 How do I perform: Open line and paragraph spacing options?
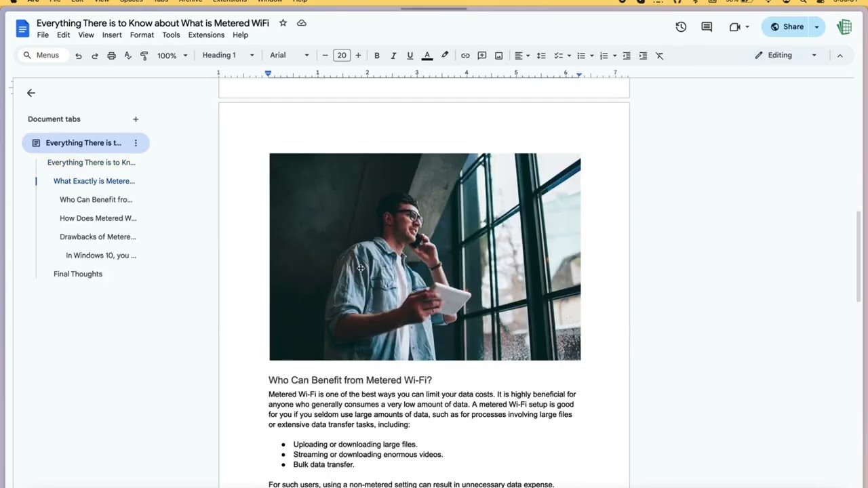point(541,56)
